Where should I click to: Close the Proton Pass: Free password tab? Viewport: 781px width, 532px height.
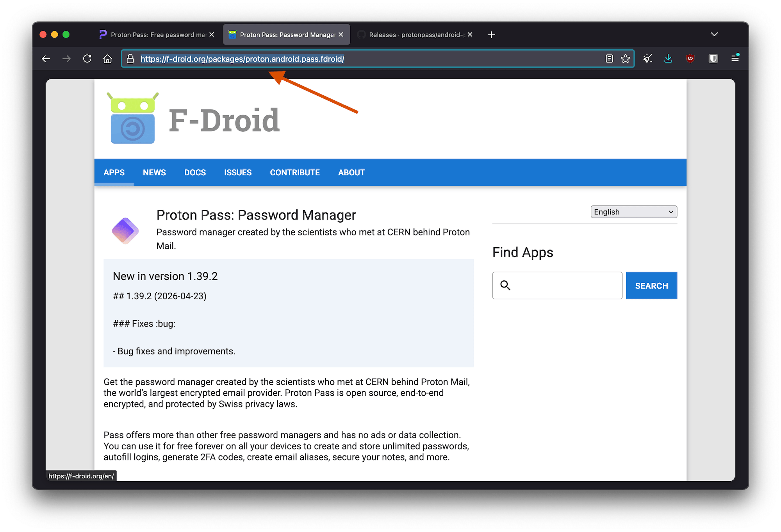point(212,35)
